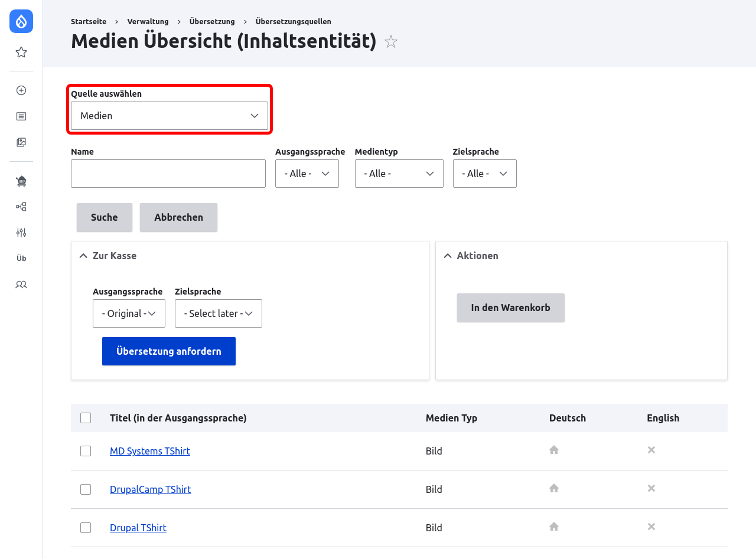Image resolution: width=756 pixels, height=559 pixels.
Task: Open the Zielsprache filter dropdown beside Medientyp
Action: pyautogui.click(x=485, y=174)
